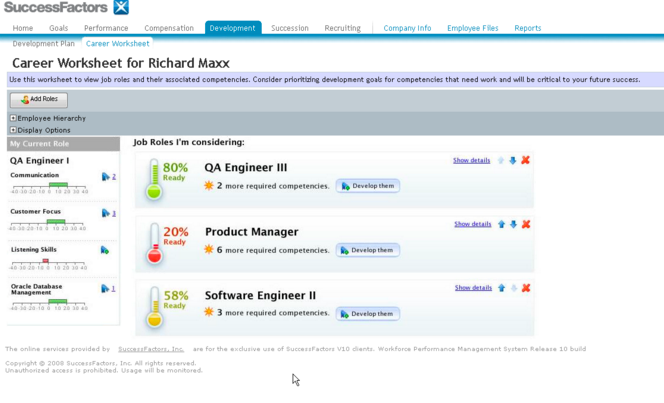The image size is (664, 403).
Task: Click the Oracle Database Management rating bar
Action: (57, 301)
